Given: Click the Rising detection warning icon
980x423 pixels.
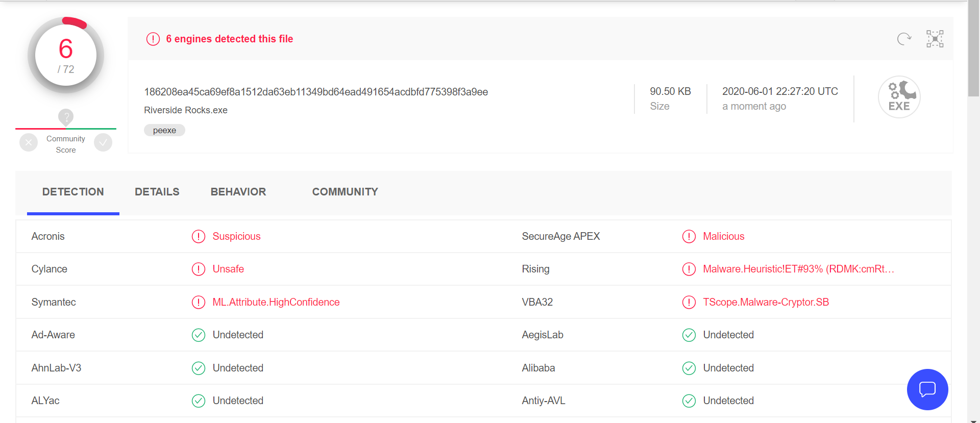Looking at the screenshot, I should pos(689,269).
